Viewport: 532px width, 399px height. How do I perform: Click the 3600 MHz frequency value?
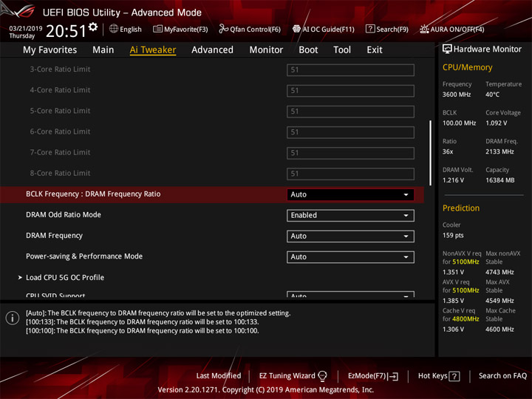point(457,95)
